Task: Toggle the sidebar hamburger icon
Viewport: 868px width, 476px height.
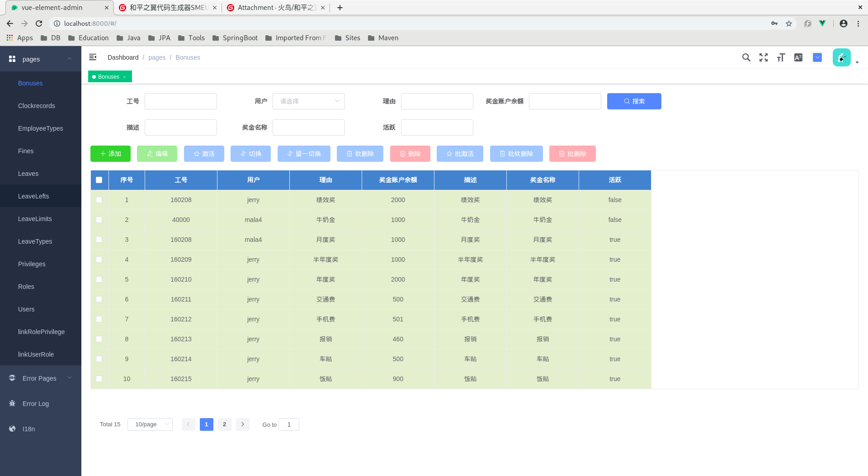Action: (x=93, y=57)
